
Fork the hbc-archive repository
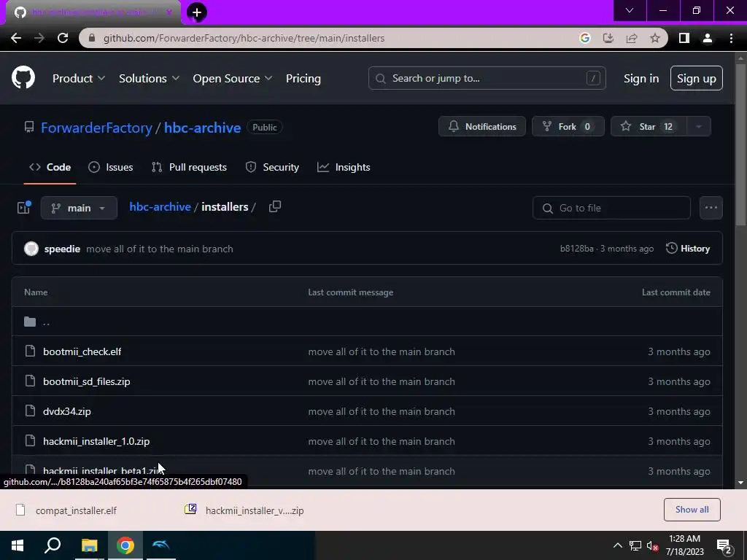[x=568, y=126]
